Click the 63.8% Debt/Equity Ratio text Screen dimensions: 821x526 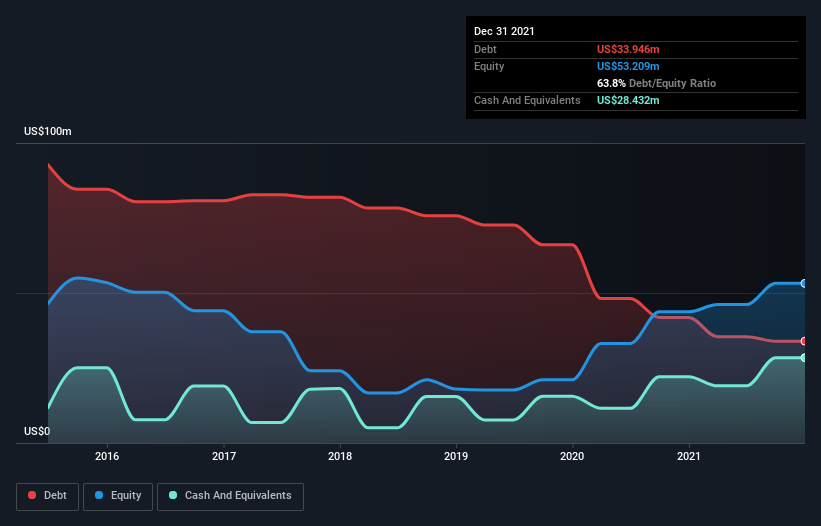(656, 83)
